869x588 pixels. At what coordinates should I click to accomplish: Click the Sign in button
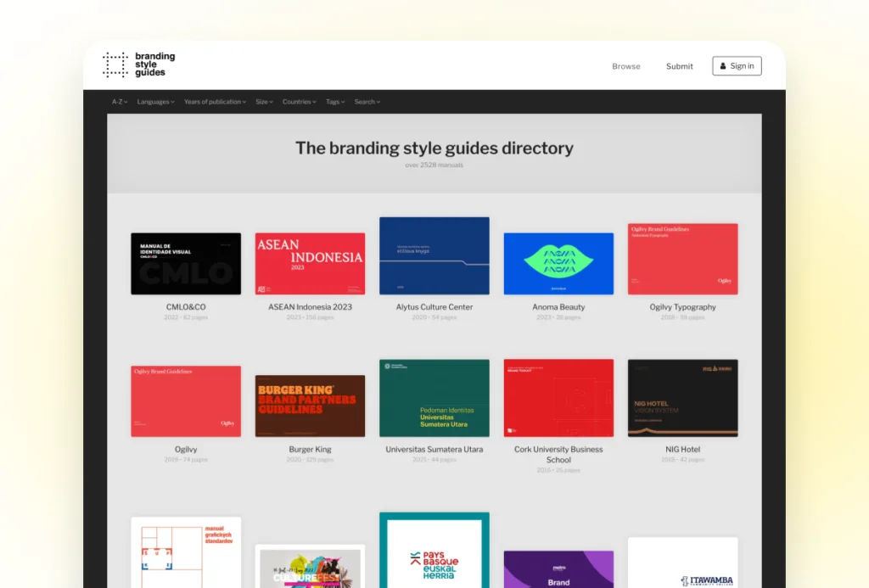point(737,66)
